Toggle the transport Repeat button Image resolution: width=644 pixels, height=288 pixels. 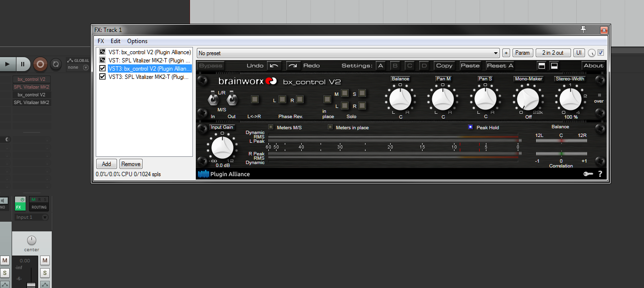pyautogui.click(x=56, y=64)
